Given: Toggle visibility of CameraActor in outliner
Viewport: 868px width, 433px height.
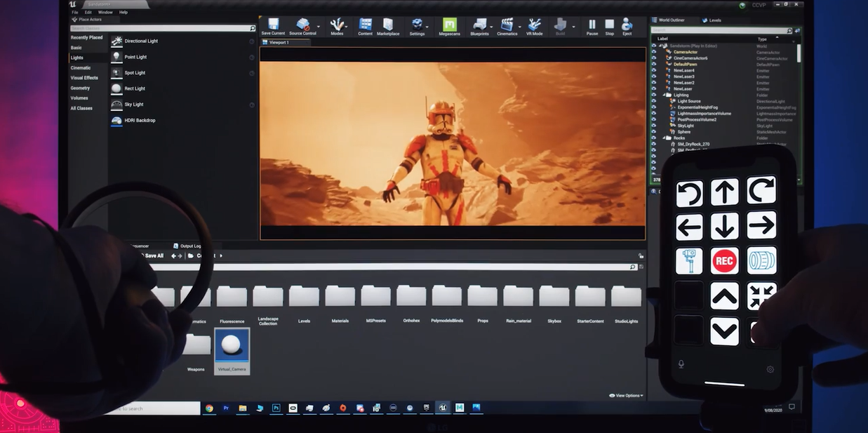Looking at the screenshot, I should [654, 52].
